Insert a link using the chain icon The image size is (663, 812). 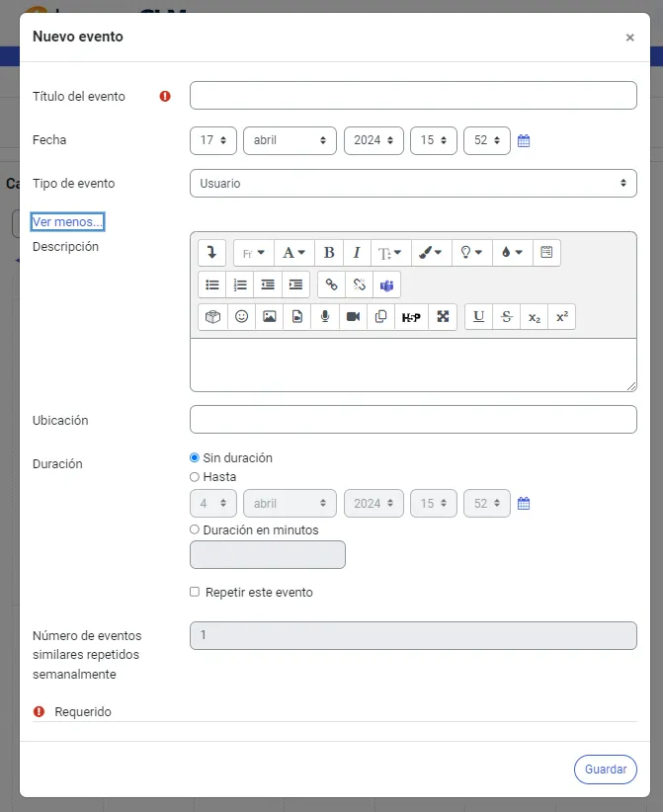pos(331,284)
